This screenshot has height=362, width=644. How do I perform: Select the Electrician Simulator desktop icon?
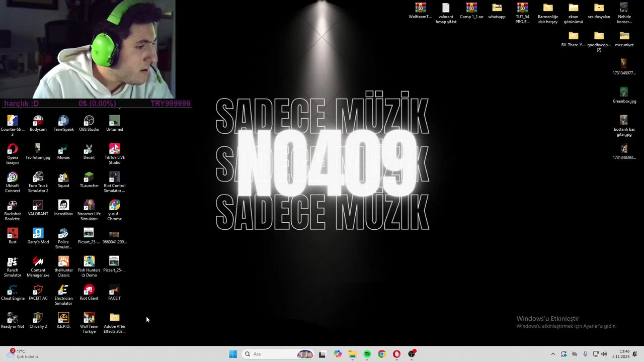pos(63,295)
